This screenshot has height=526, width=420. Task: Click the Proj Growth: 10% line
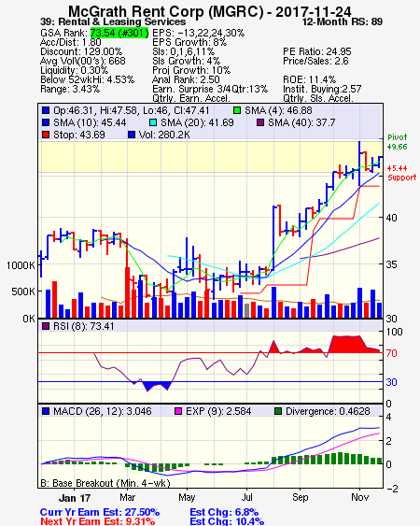pyautogui.click(x=191, y=70)
